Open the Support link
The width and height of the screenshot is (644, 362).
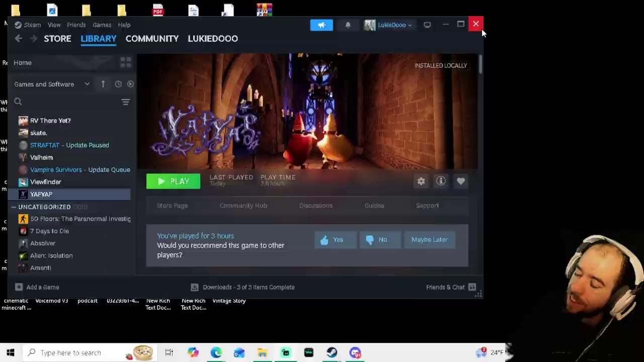tap(427, 206)
